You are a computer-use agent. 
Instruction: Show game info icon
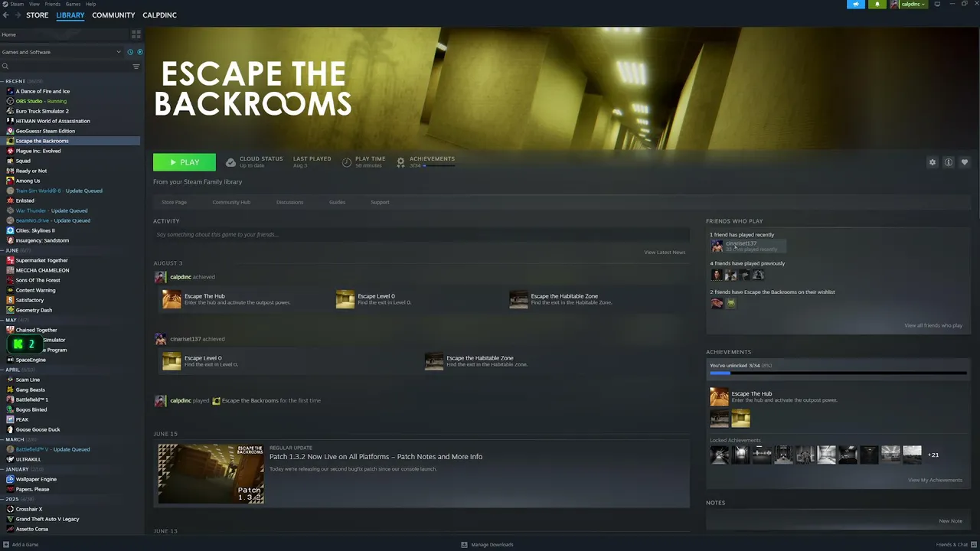[x=948, y=162]
